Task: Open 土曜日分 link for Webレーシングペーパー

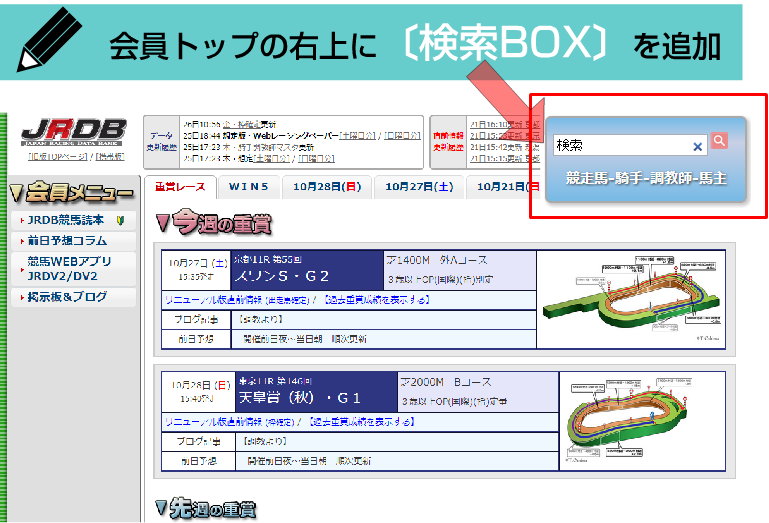Action: click(x=357, y=135)
